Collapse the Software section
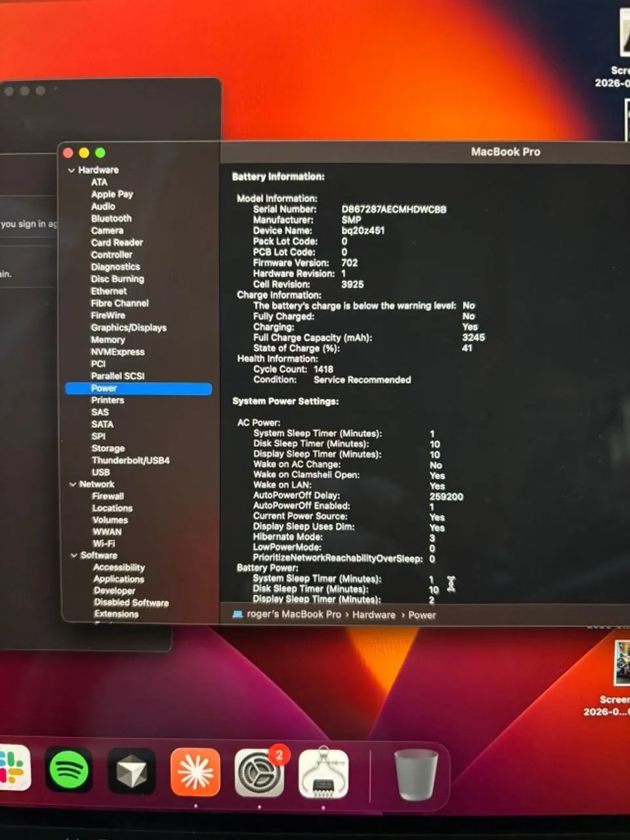630x840 pixels. click(73, 555)
